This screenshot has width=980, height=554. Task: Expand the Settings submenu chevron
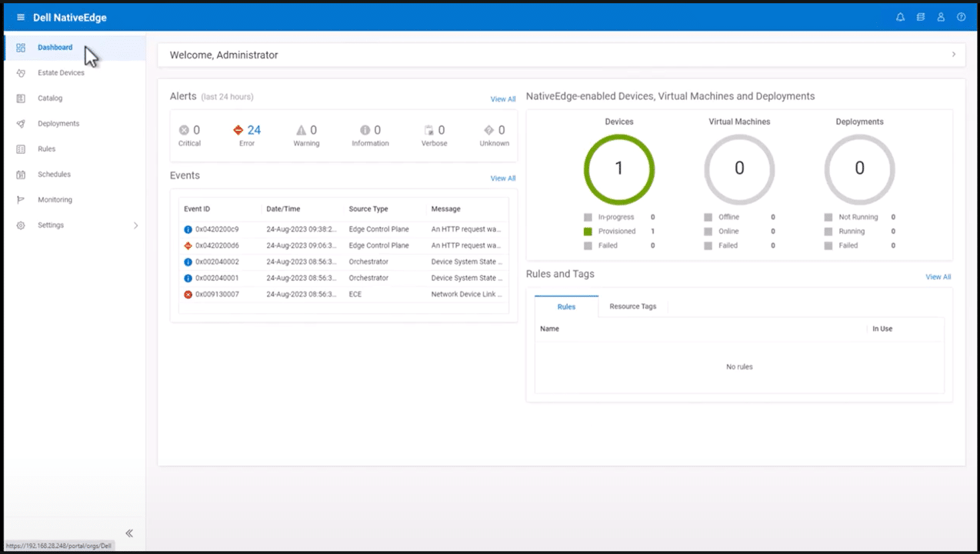pos(136,225)
